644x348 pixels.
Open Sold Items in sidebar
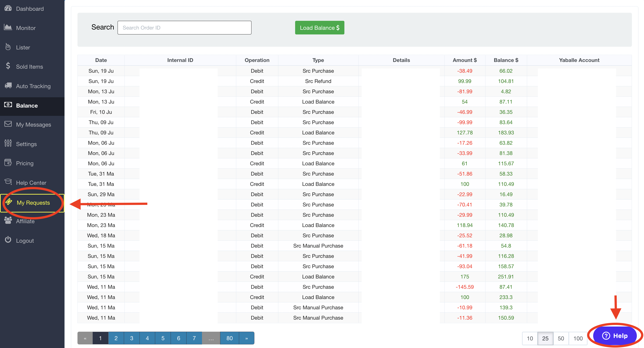32,67
